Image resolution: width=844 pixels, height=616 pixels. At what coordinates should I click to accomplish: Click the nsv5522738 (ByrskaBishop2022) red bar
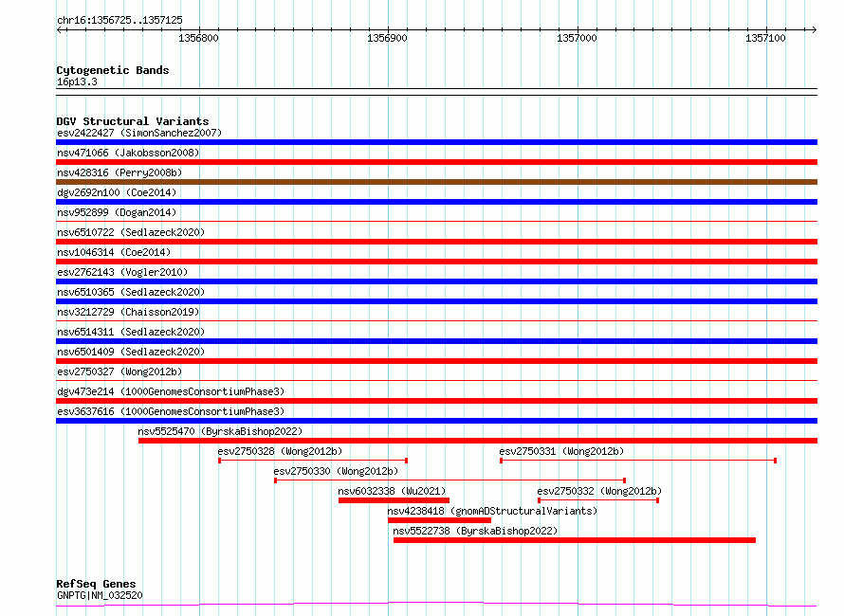(x=574, y=540)
